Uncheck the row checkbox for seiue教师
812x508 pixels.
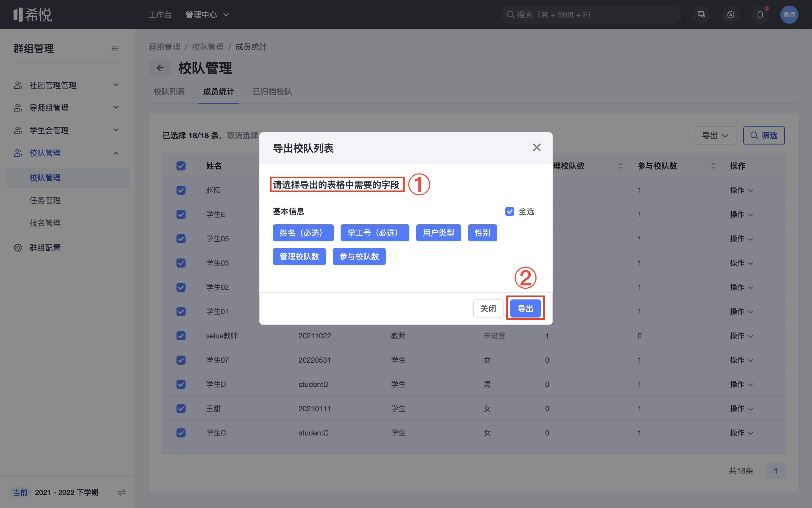click(x=181, y=336)
